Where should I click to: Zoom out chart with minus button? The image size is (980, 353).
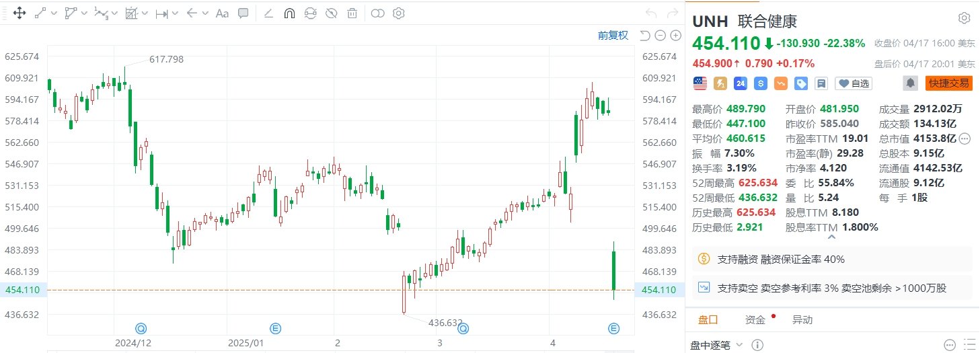(660, 36)
